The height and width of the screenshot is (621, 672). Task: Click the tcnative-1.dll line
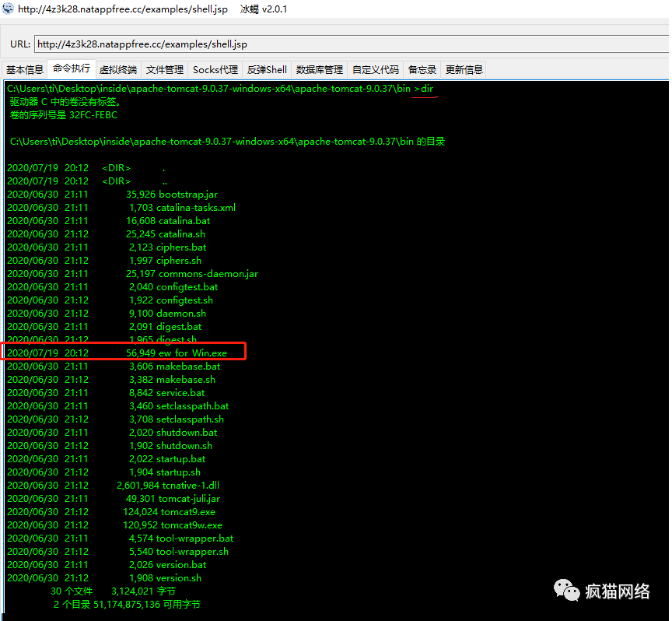(113, 486)
